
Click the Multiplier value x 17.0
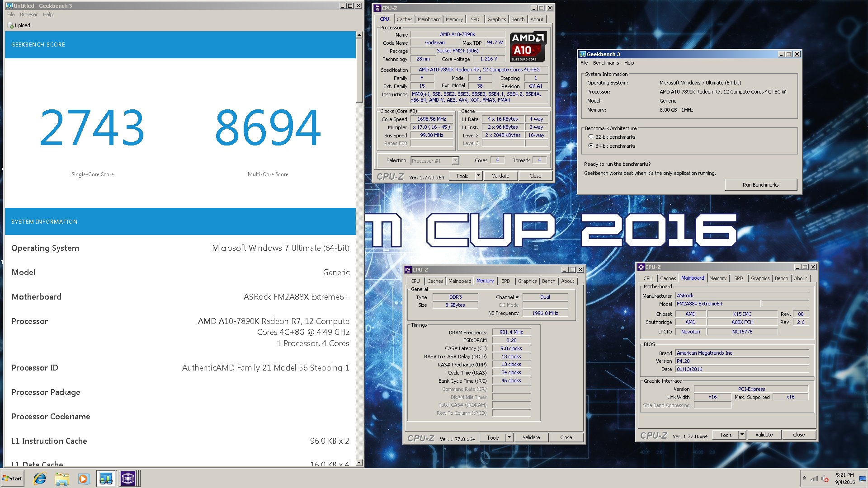click(432, 127)
